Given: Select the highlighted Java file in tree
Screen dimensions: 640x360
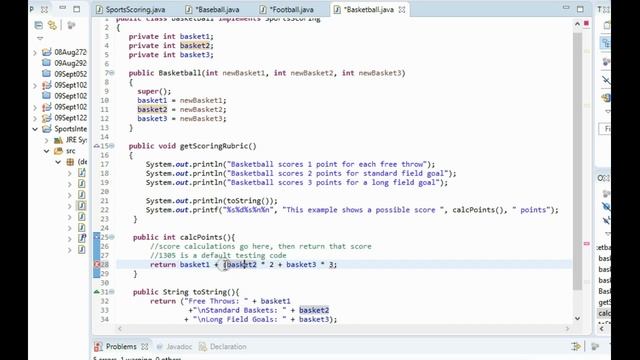Looking at the screenshot, I should tap(82, 206).
